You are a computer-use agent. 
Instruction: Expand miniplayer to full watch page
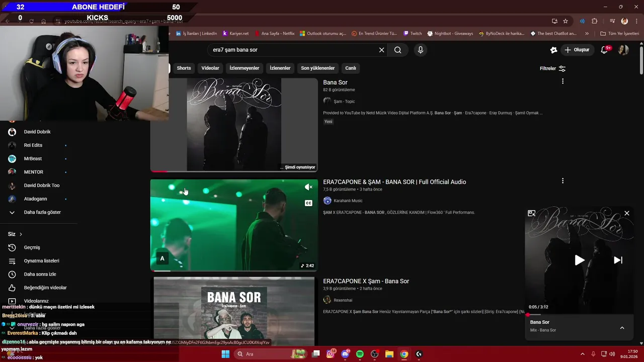(x=531, y=213)
